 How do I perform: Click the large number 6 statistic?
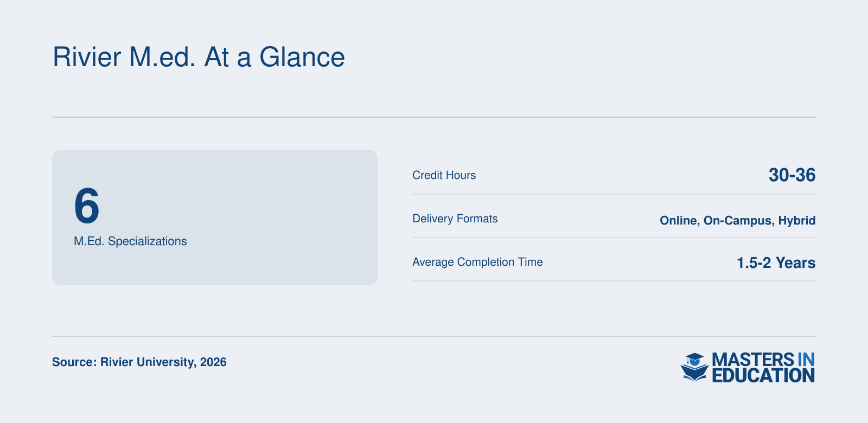point(87,206)
